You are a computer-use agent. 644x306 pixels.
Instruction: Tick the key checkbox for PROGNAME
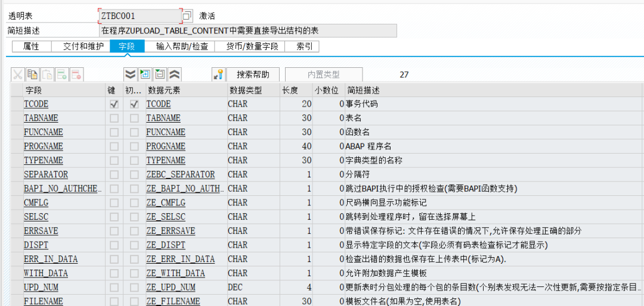(x=114, y=146)
